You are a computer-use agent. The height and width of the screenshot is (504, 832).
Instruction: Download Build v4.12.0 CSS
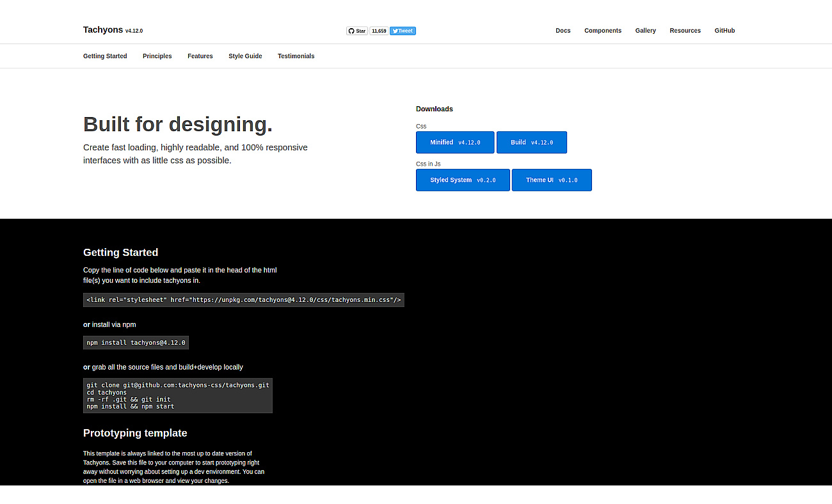[532, 143]
